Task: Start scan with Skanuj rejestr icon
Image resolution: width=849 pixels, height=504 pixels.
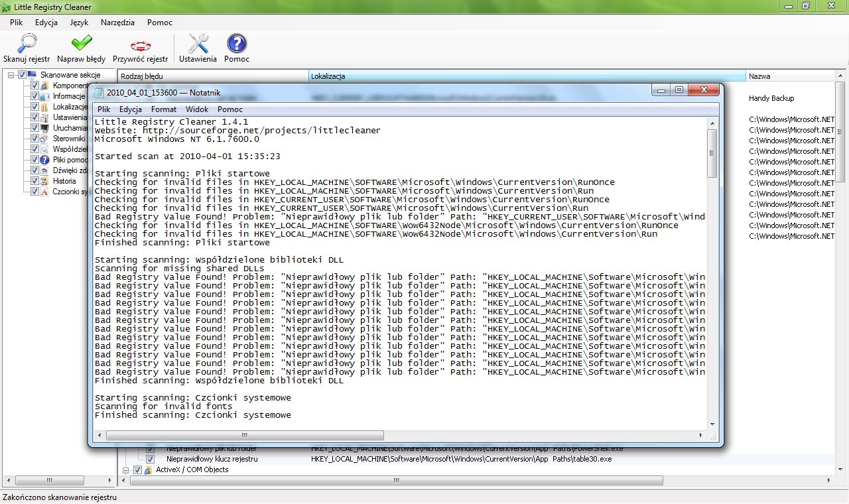Action: tap(27, 44)
